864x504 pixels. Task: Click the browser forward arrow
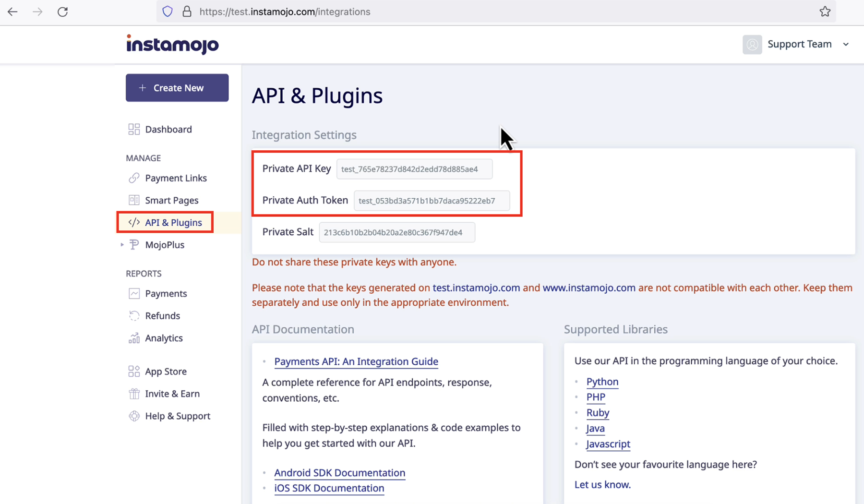[x=37, y=12]
